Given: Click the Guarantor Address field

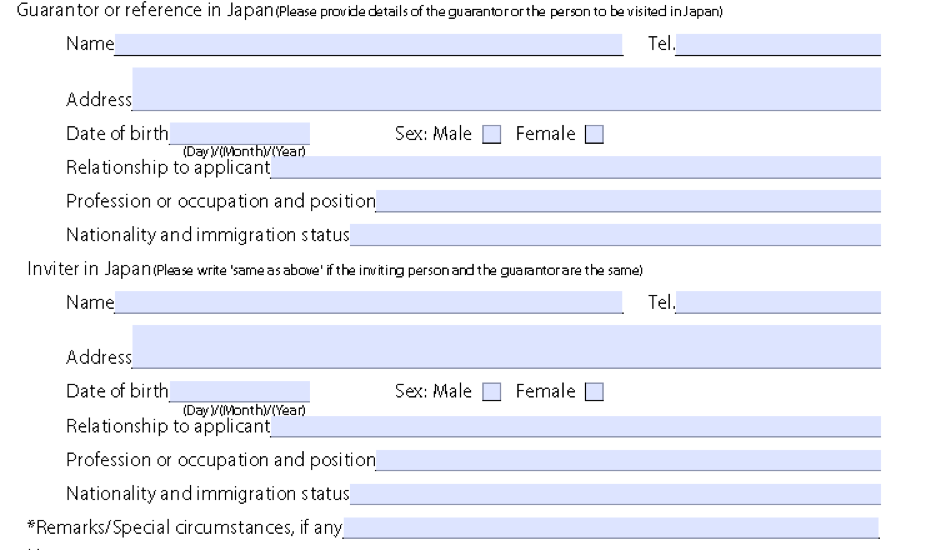Looking at the screenshot, I should click(506, 88).
